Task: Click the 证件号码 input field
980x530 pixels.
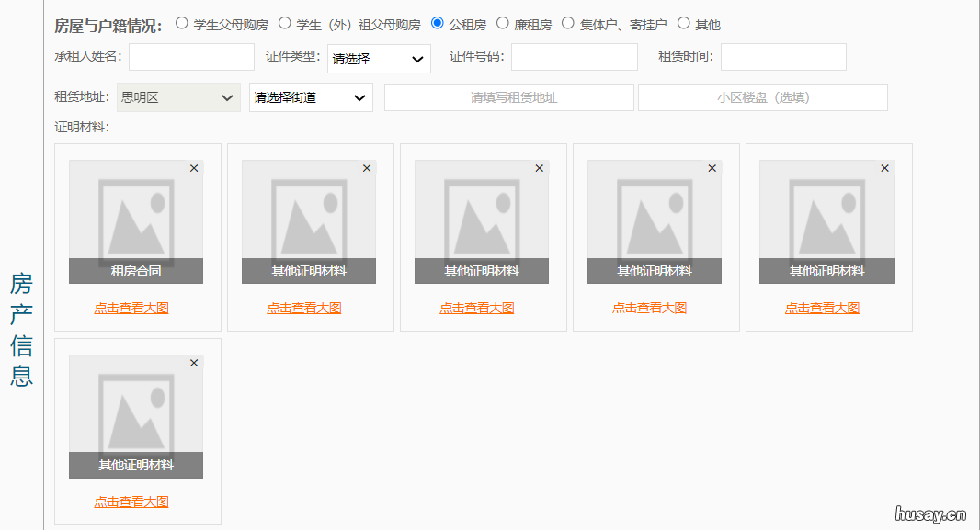Action: click(574, 56)
